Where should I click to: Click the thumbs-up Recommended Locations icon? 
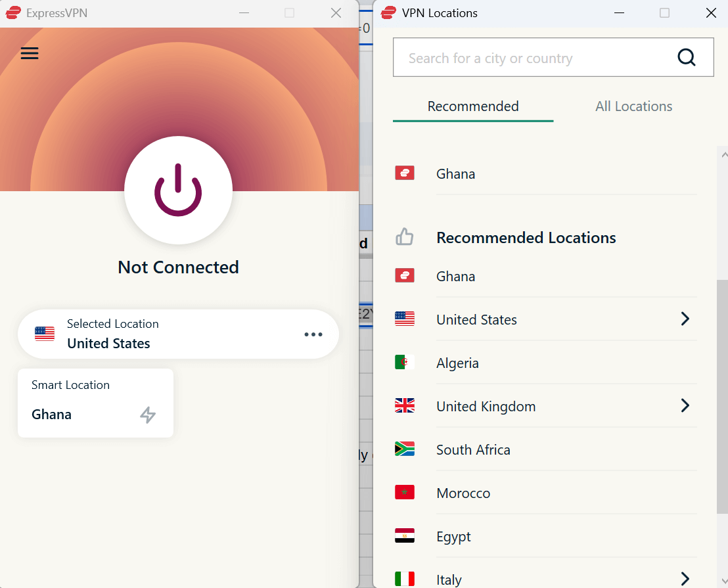(x=404, y=237)
